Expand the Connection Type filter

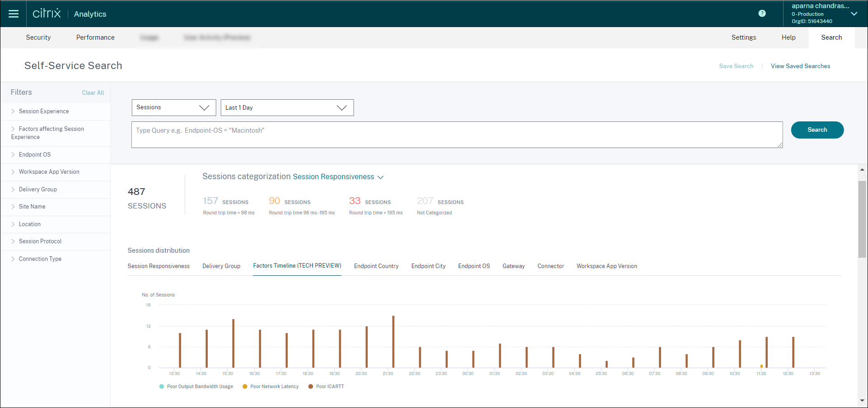40,259
